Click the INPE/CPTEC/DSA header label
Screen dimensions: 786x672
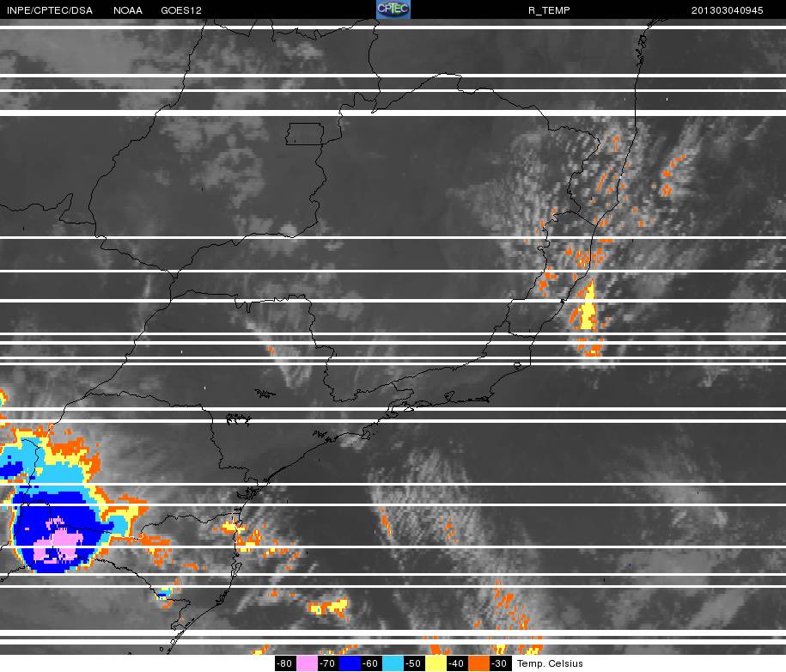pos(49,10)
